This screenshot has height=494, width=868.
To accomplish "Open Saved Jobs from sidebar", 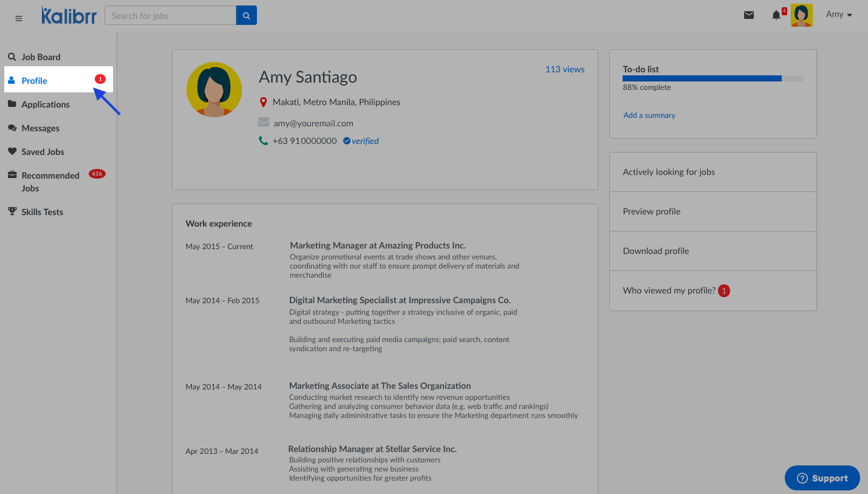I will point(43,152).
